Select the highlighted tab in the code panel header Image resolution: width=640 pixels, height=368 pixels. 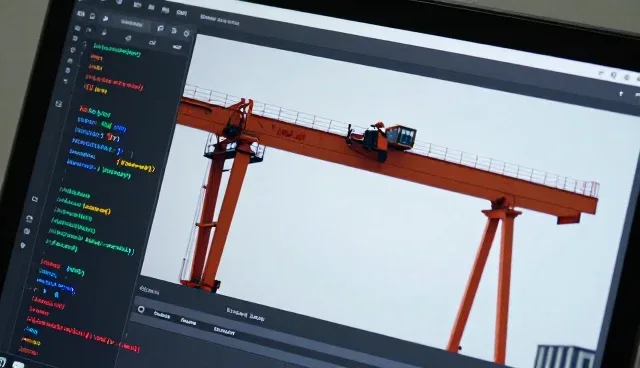(132, 24)
